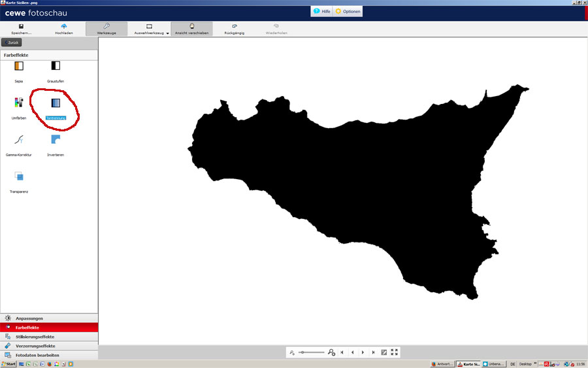Open the Fotodaten bearbeiten section

pos(49,355)
